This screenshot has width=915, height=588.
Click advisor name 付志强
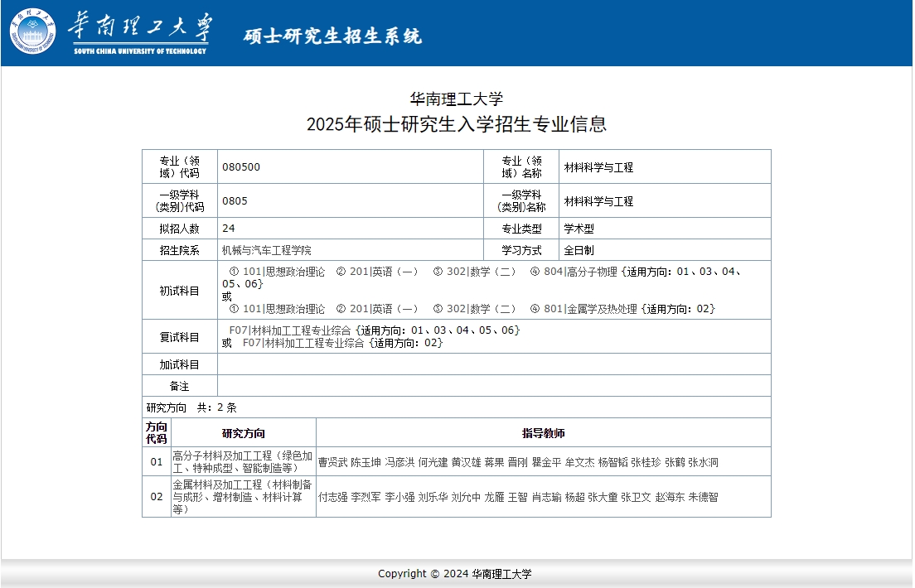click(x=332, y=497)
